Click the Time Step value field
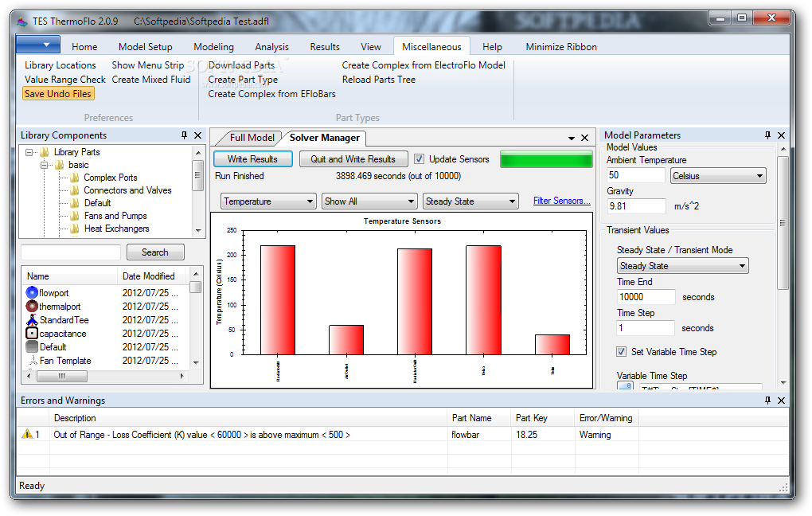This screenshot has width=812, height=516. click(x=646, y=328)
